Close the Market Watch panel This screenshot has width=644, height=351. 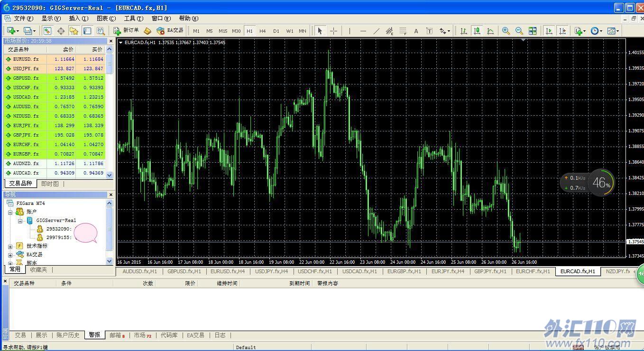[111, 41]
